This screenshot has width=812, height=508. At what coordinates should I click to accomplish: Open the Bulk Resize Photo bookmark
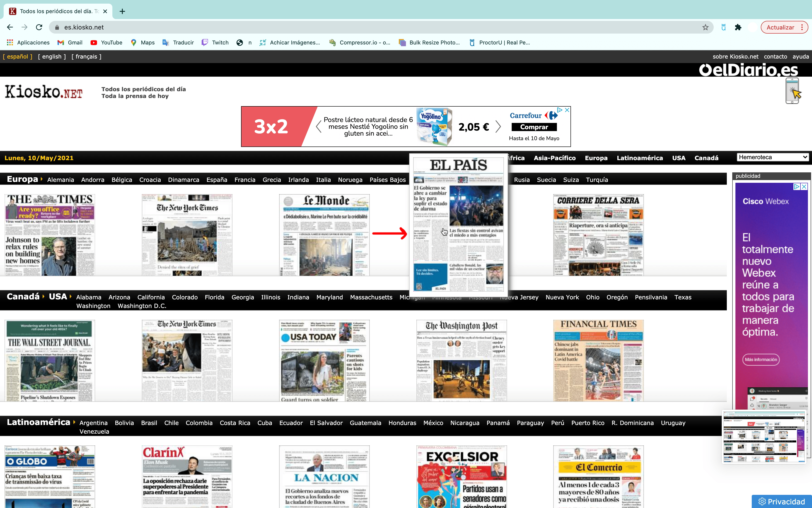pyautogui.click(x=429, y=42)
